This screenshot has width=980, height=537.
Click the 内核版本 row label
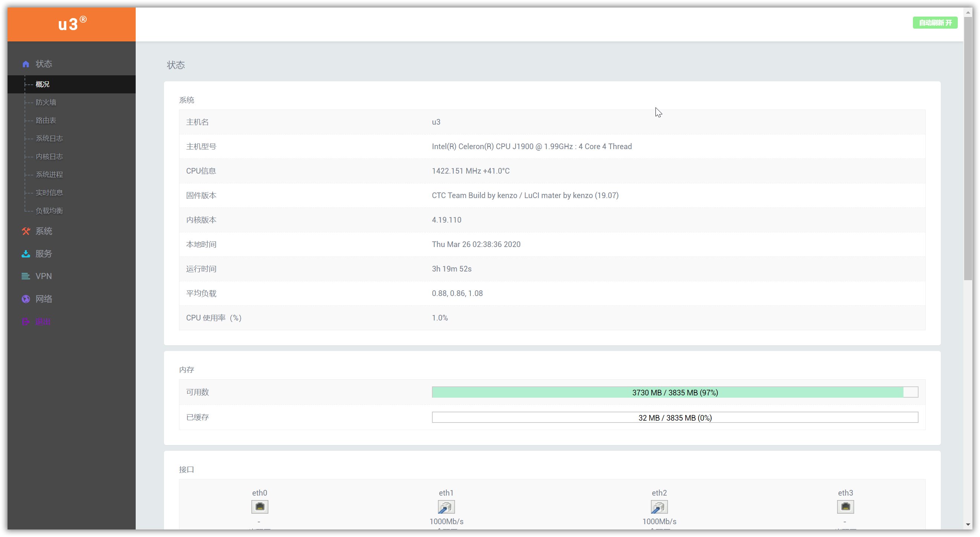[201, 220]
